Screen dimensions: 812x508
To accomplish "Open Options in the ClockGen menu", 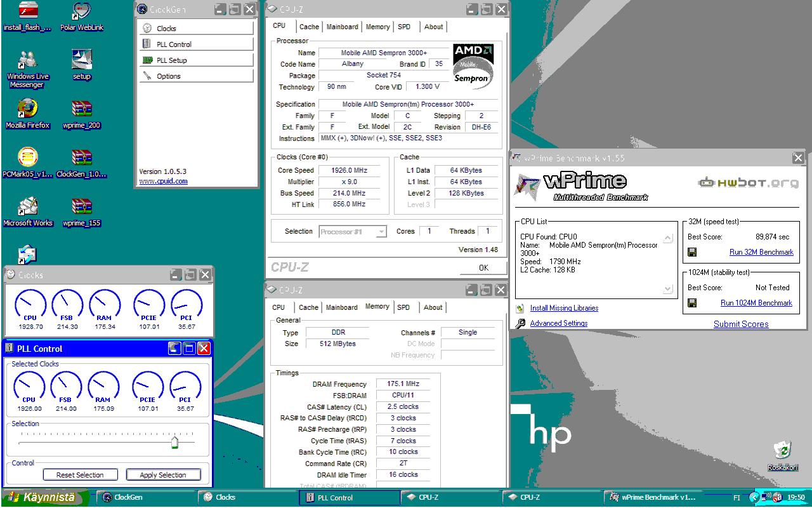I will [x=195, y=76].
